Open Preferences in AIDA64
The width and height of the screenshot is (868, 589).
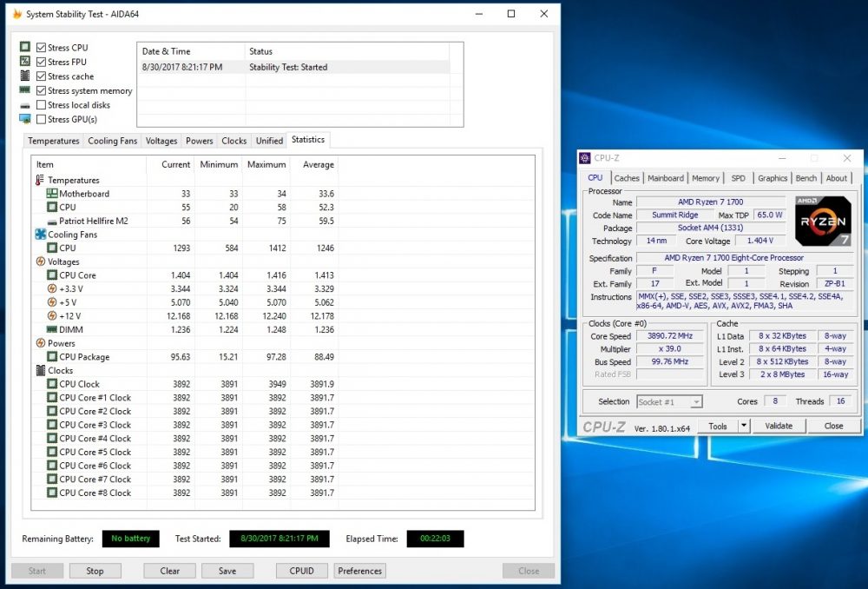360,571
